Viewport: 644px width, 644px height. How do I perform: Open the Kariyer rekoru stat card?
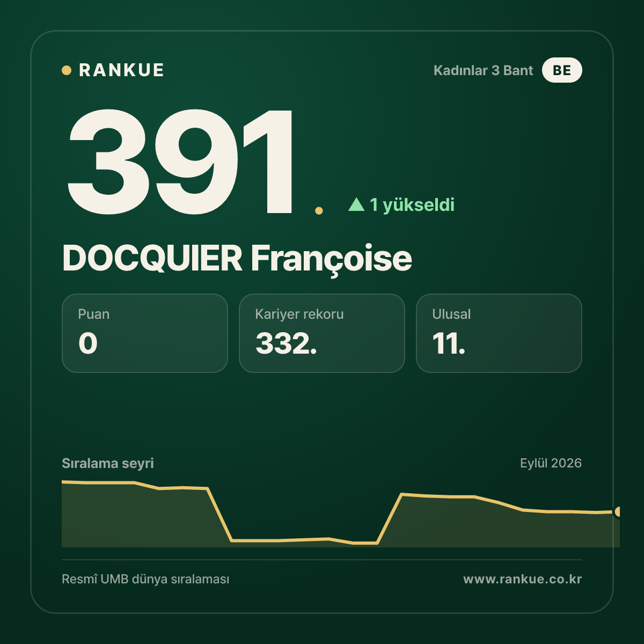(322, 333)
